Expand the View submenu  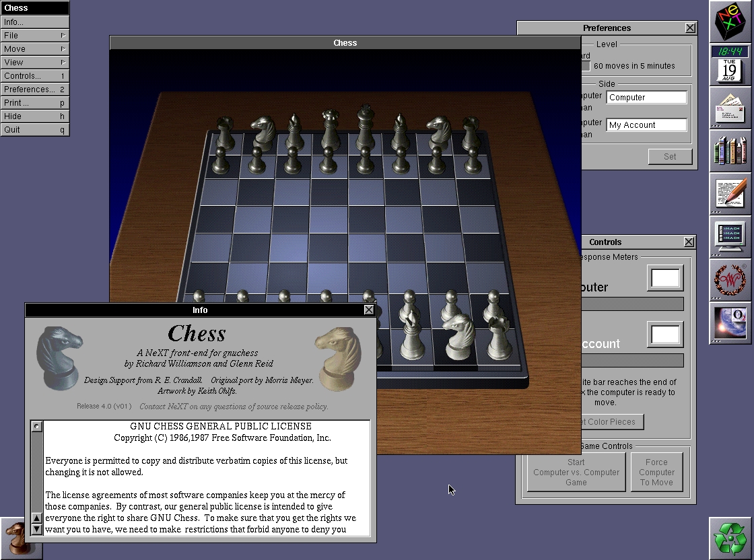click(x=34, y=63)
